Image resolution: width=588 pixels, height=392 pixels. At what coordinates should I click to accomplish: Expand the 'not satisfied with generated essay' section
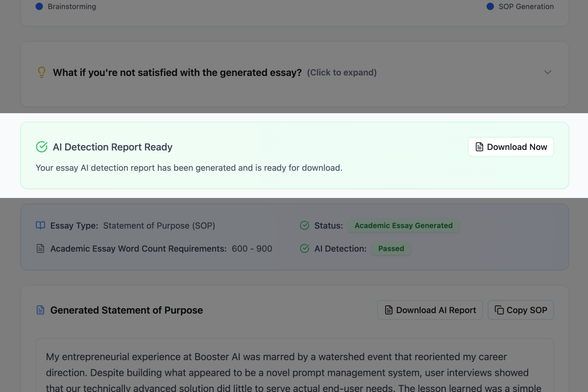click(294, 72)
